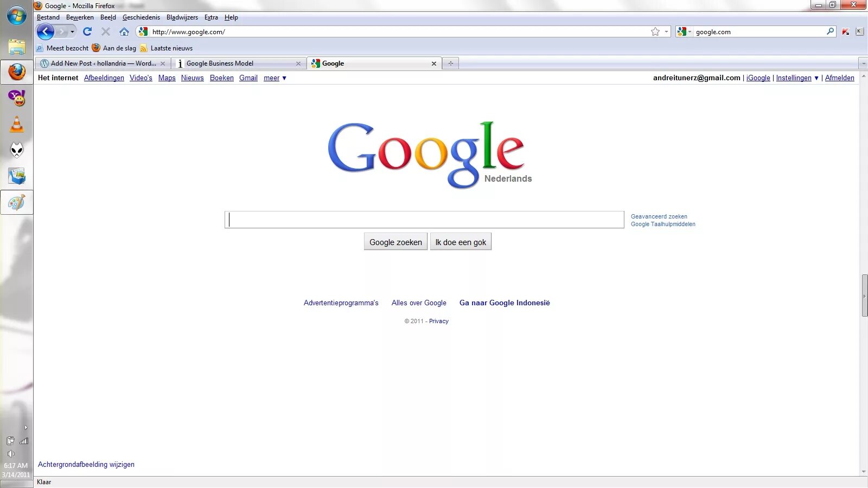Viewport: 868px width, 488px height.
Task: Click into the Google search text field
Action: 424,220
